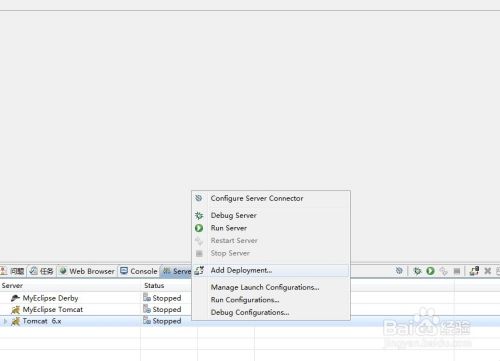Click the toolbar remove deployment X icon
Viewport: 500px width, 361px height.
(488, 271)
